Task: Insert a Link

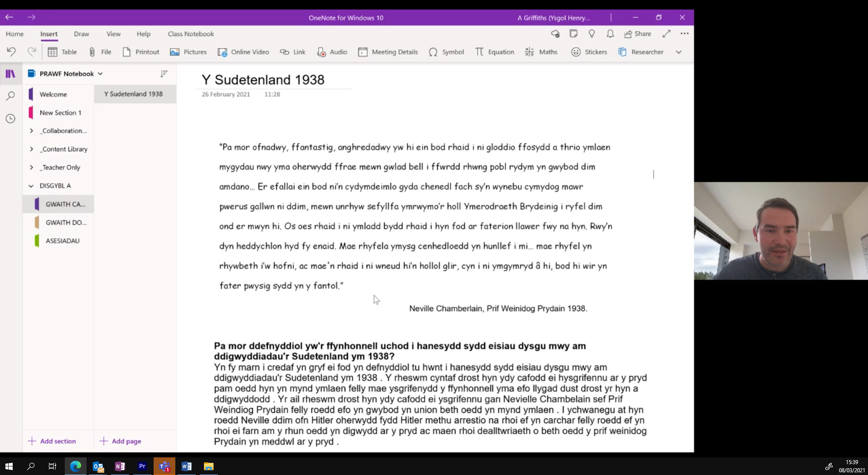Action: point(293,52)
